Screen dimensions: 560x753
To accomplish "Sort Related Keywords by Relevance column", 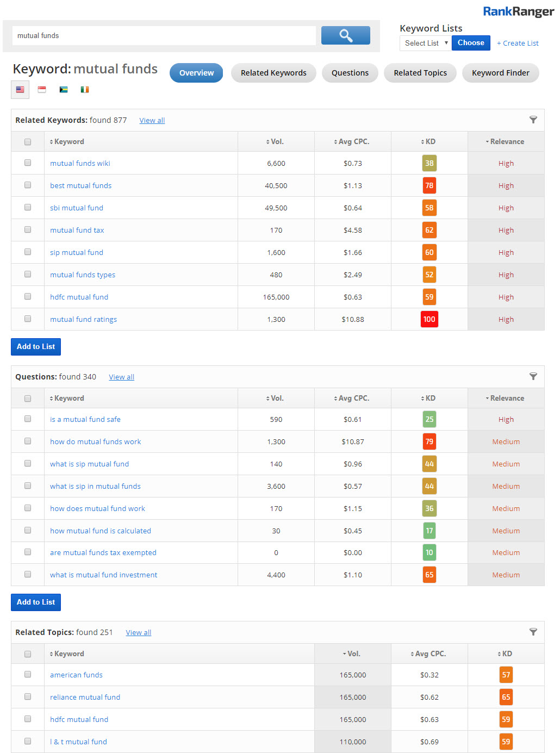I will click(505, 142).
